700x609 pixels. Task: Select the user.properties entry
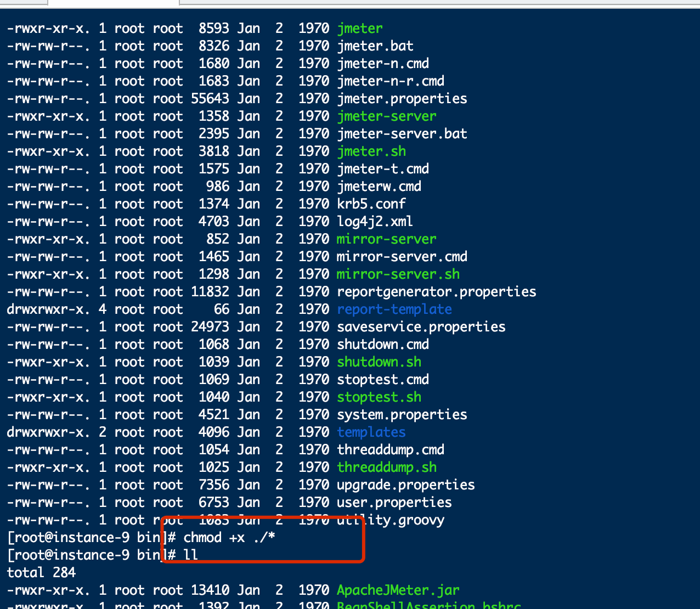click(394, 503)
